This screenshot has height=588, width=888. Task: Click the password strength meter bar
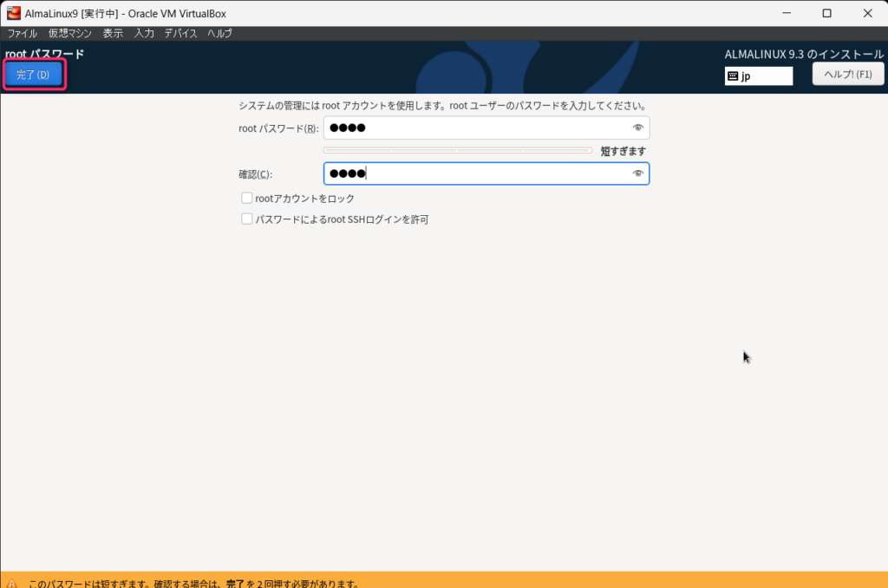457,150
